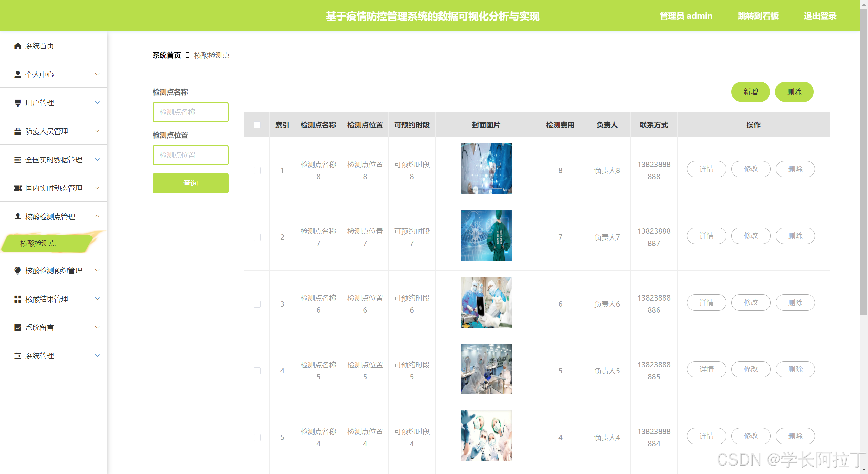Open 跳转到看板 from the top bar
Viewport: 868px width, 474px height.
[x=757, y=16]
